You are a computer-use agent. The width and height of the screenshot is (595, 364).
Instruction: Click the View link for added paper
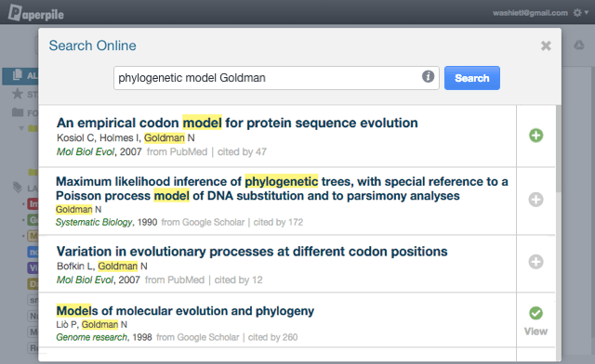coord(535,331)
